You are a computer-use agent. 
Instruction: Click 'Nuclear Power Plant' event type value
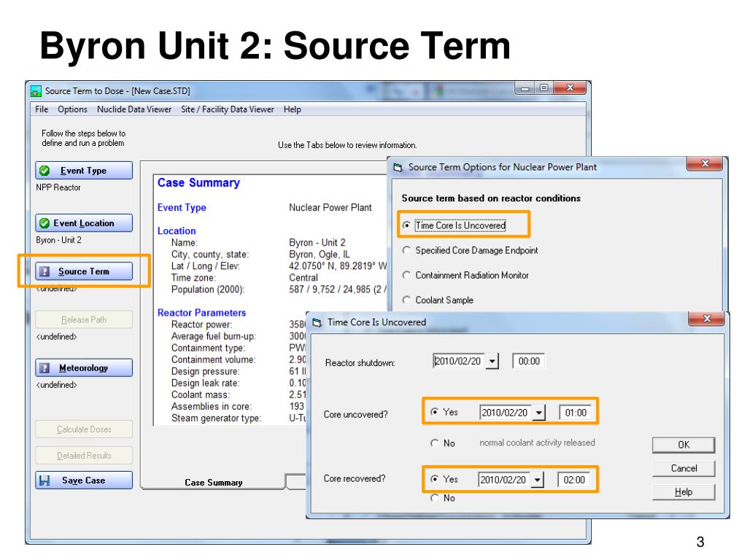point(330,208)
